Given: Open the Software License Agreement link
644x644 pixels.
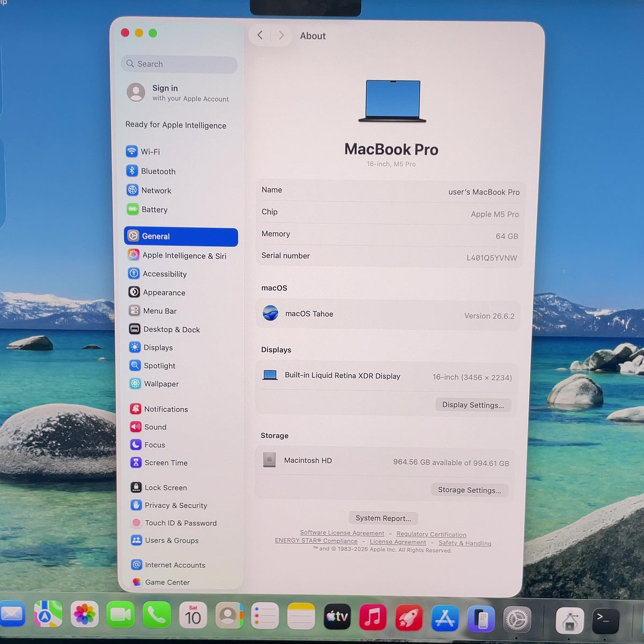Looking at the screenshot, I should tap(342, 533).
